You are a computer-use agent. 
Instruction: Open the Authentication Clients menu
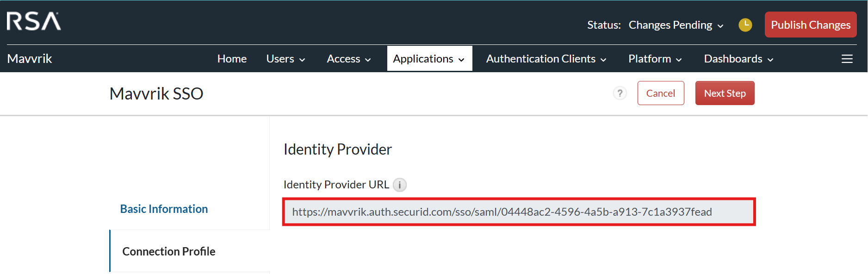point(546,59)
